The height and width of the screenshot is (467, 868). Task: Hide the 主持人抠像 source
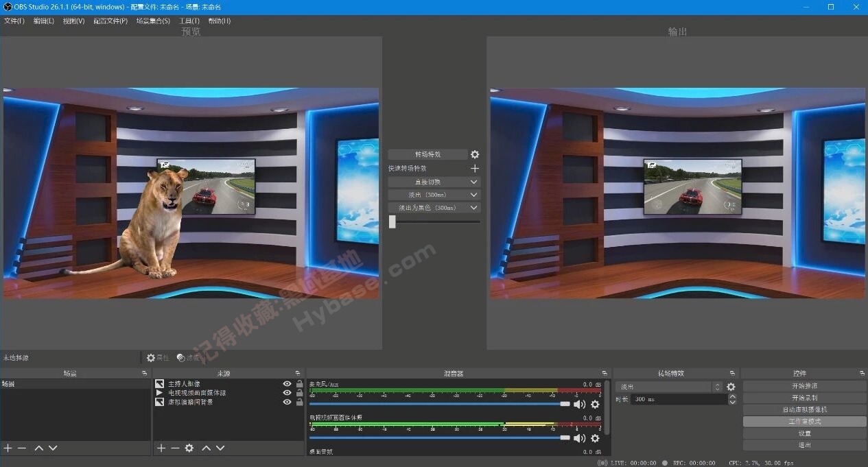(x=287, y=383)
